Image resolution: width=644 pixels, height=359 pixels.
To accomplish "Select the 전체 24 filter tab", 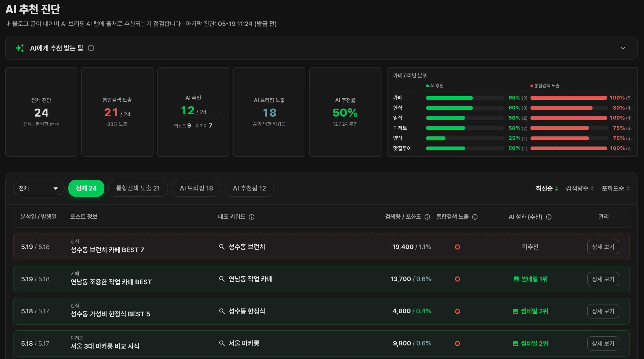I will point(86,188).
